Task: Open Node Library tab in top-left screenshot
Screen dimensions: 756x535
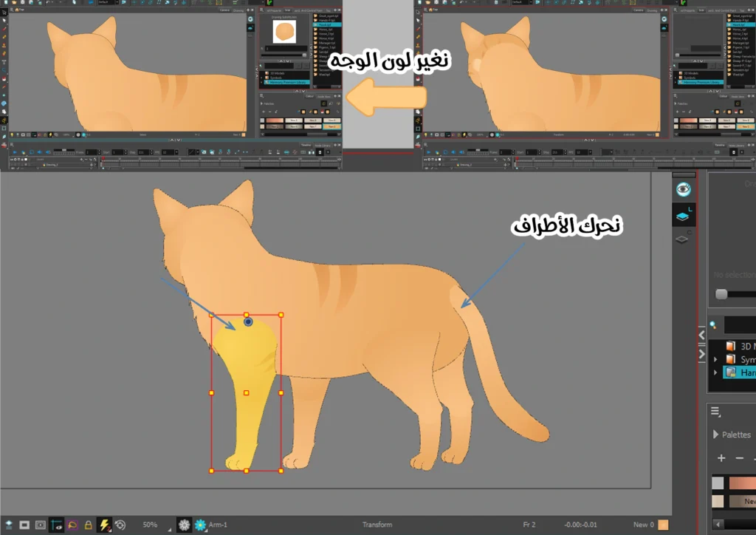Action: pos(323,145)
